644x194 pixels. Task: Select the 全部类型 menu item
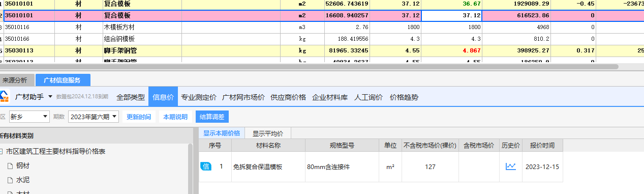130,97
